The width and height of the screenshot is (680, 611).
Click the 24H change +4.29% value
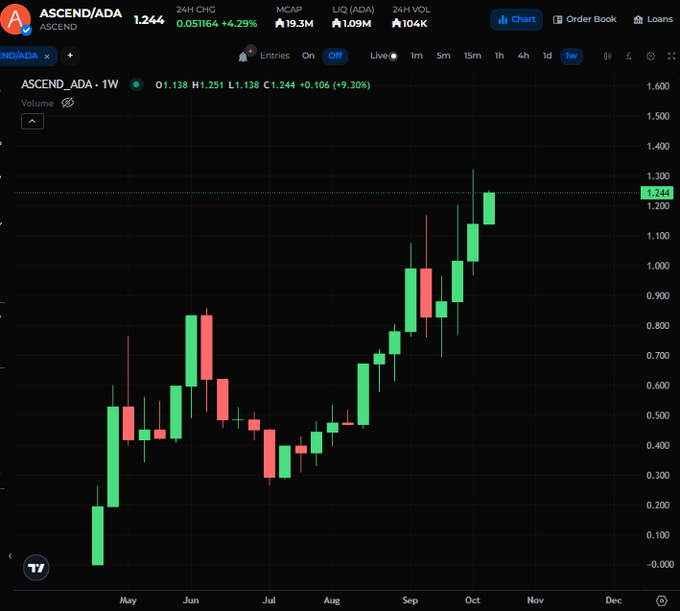pyautogui.click(x=239, y=23)
